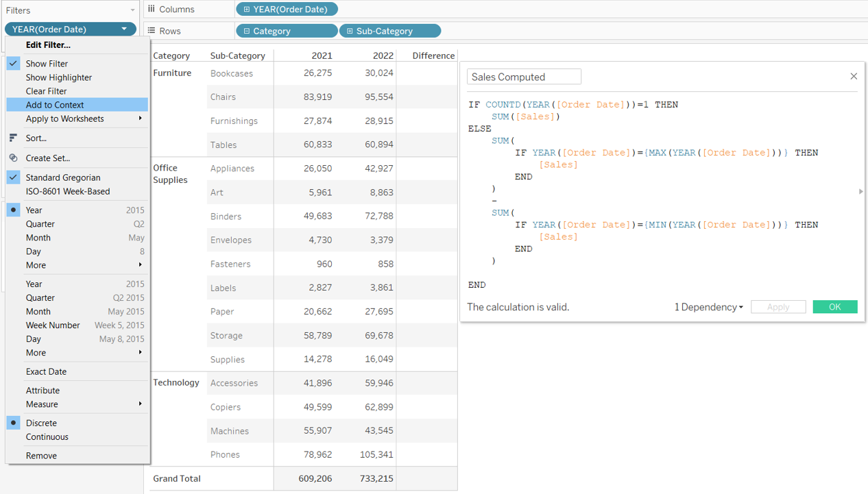
Task: Click the Columns shelf icon
Action: pos(151,9)
